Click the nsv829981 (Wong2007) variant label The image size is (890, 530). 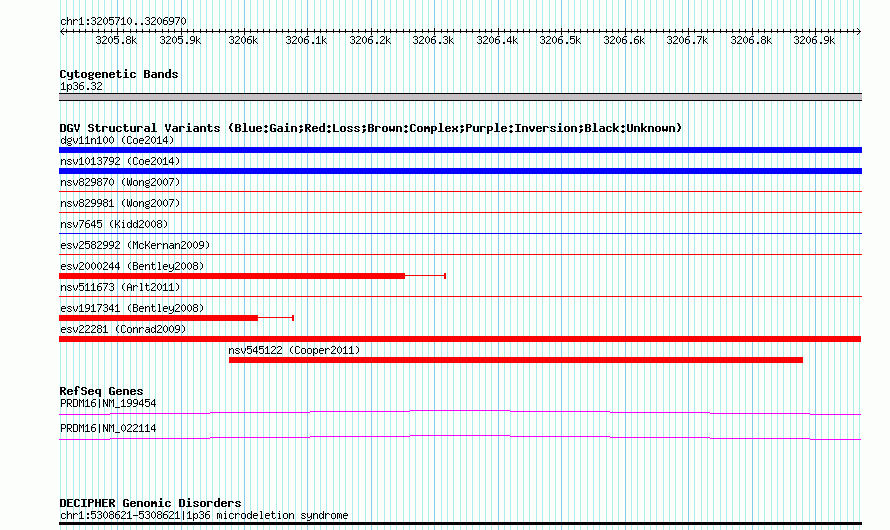120,203
